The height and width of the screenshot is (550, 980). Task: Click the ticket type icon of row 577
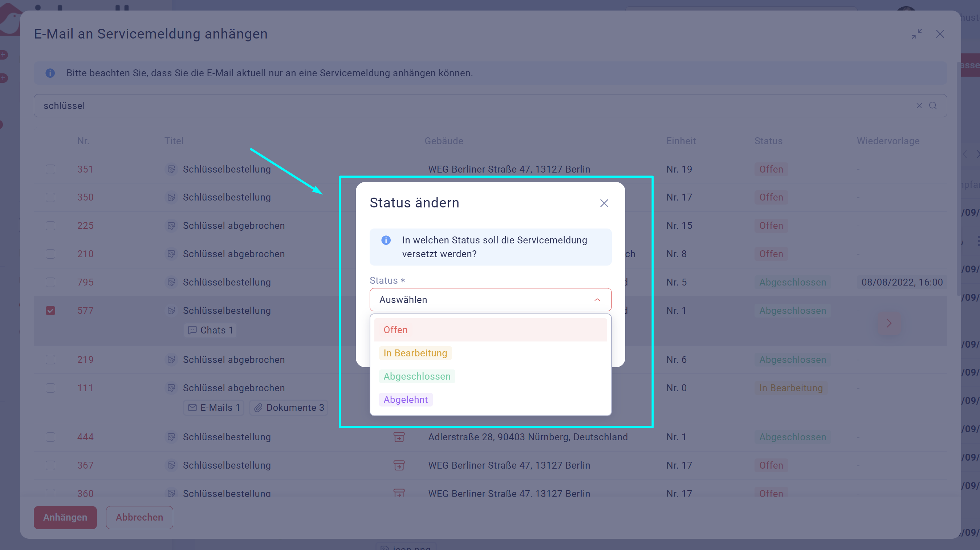pos(171,311)
